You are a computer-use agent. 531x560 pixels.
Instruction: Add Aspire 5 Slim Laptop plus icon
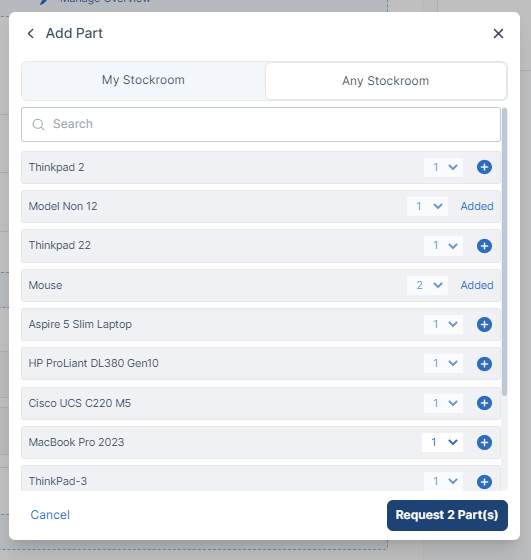(484, 324)
